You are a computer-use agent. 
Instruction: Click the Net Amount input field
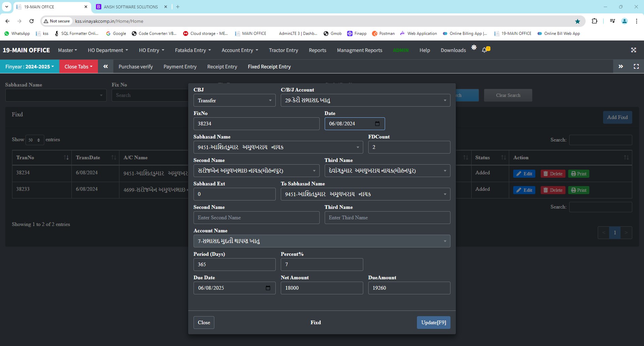321,288
